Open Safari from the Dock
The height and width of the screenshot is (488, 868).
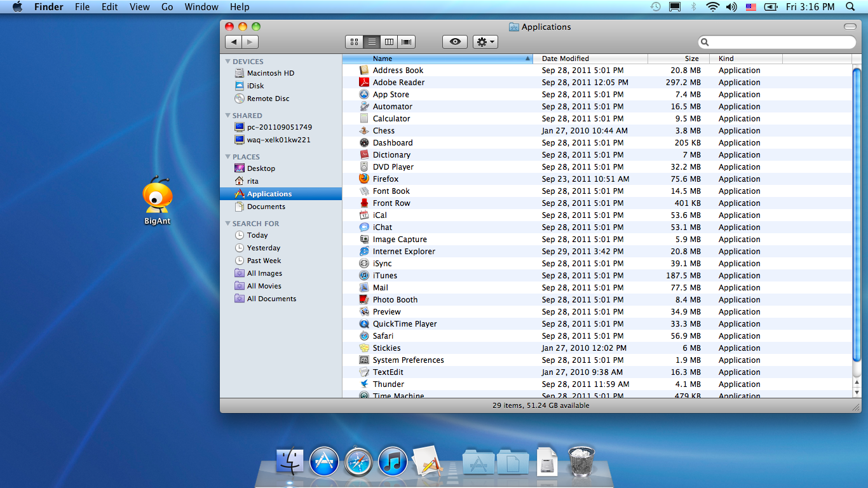click(x=358, y=461)
